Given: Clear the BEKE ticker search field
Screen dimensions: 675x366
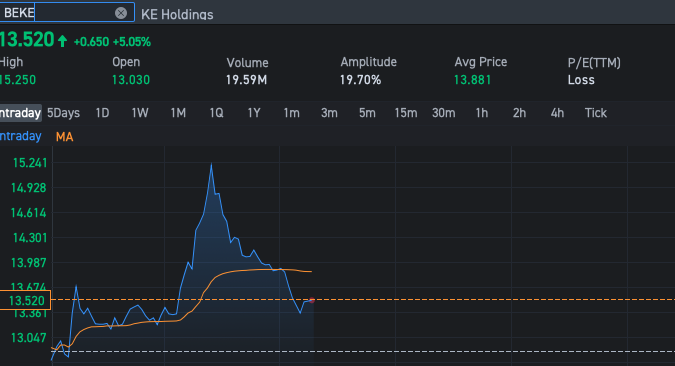Looking at the screenshot, I should point(121,13).
